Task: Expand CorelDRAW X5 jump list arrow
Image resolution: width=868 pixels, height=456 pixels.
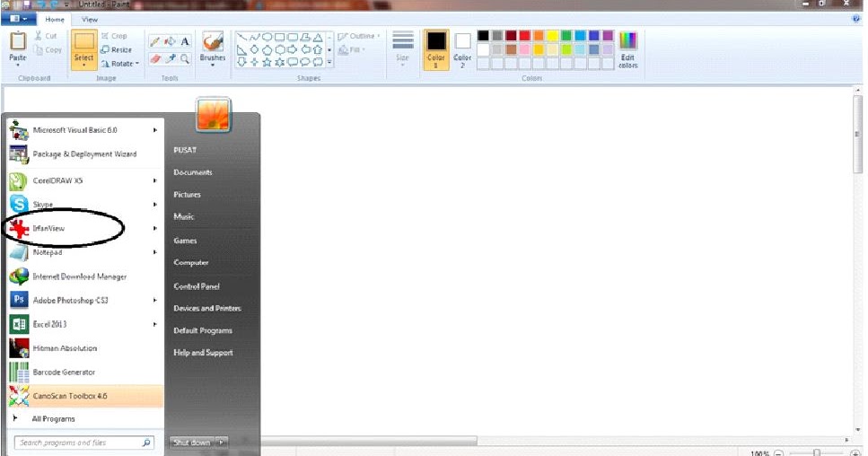Action: tap(155, 180)
